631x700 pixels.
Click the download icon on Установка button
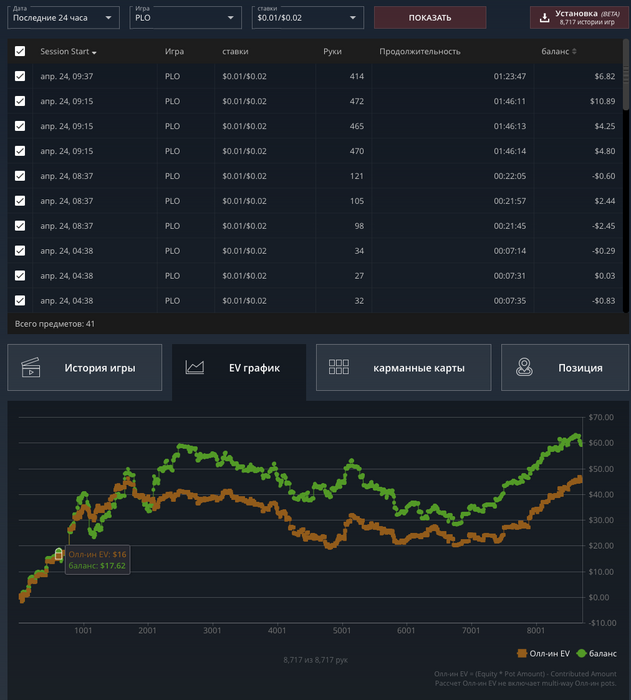coord(544,18)
